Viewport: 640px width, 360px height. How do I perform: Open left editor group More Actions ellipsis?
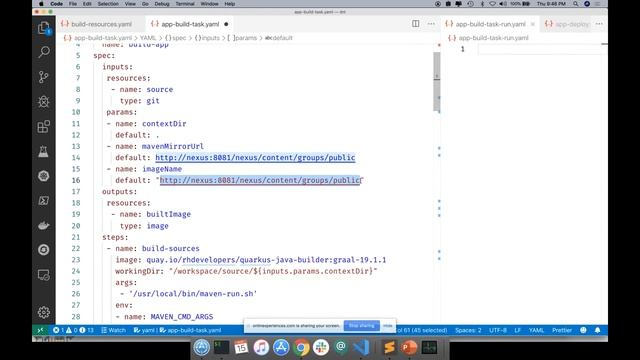coord(431,24)
